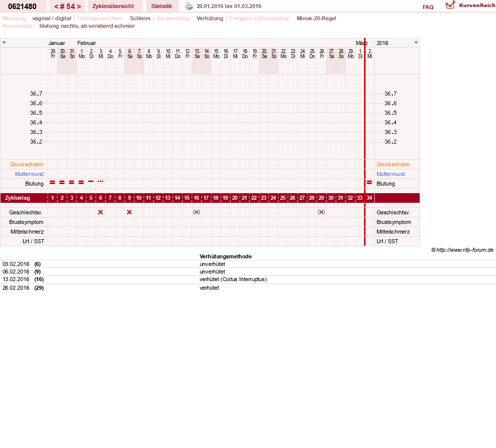
Task: Click the bracketed (x) mark on cycle day 29
Action: (x=321, y=212)
